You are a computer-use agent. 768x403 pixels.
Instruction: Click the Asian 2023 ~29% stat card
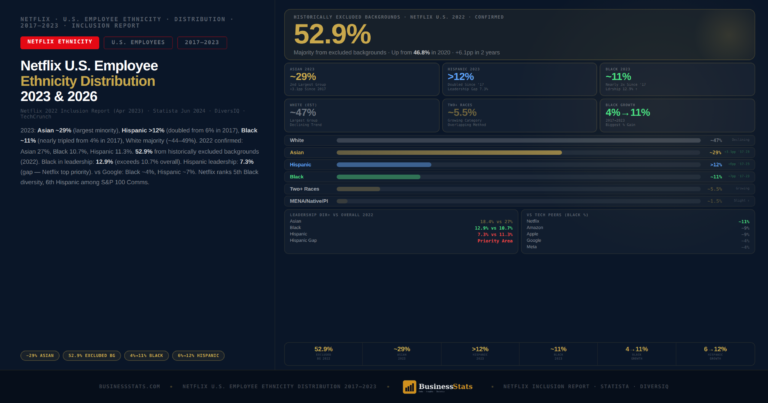pyautogui.click(x=361, y=79)
